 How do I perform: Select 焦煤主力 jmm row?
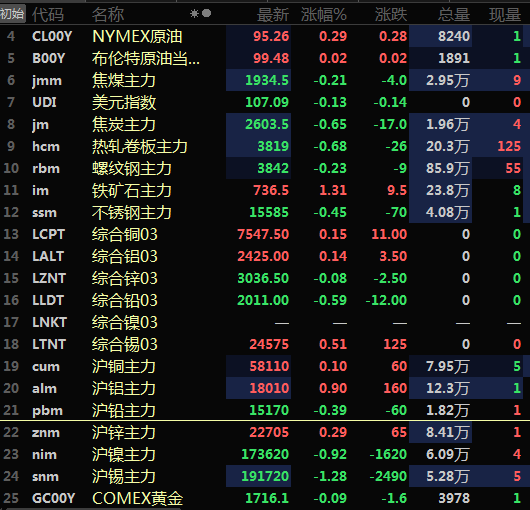tap(265, 80)
